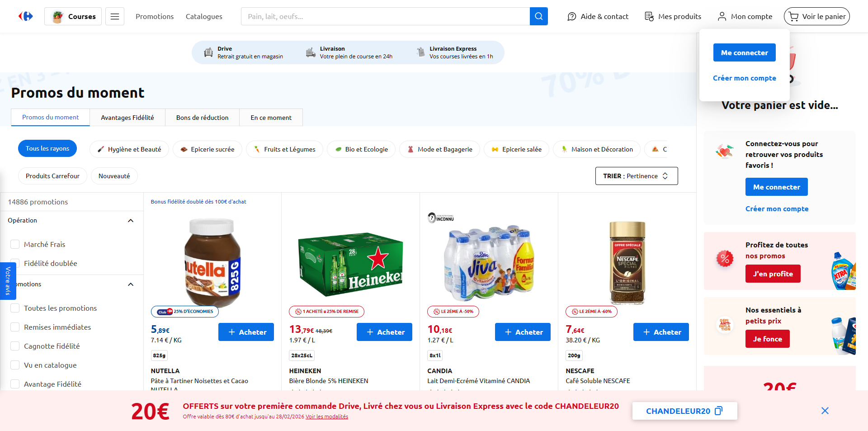Check the Cagnotte fidélité checkbox

tap(15, 346)
